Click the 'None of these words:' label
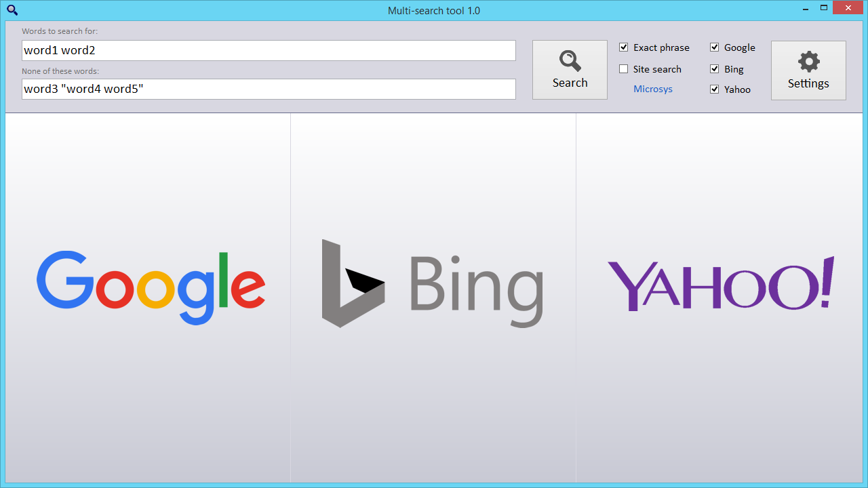 click(x=60, y=71)
